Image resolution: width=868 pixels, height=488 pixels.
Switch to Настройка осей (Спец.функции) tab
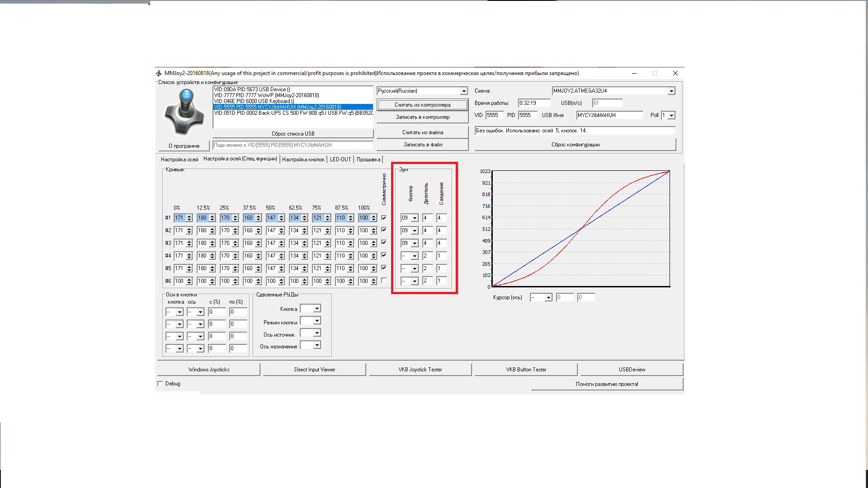pos(240,159)
